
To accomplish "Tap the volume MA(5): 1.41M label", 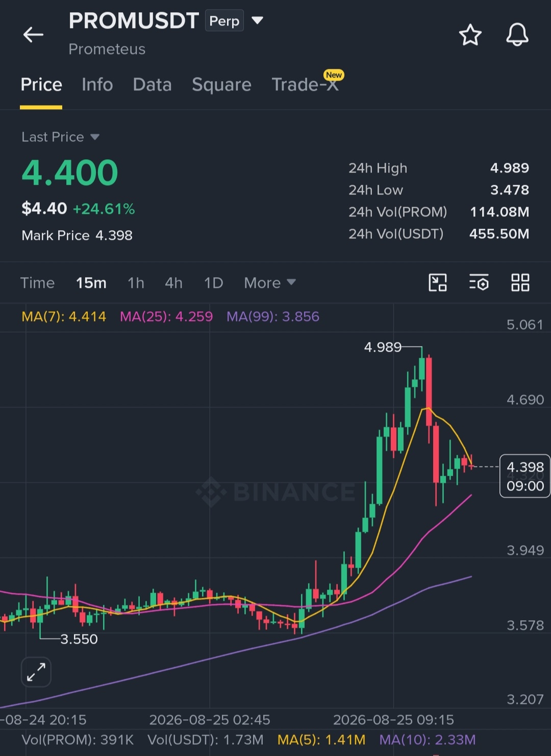I will (x=321, y=740).
